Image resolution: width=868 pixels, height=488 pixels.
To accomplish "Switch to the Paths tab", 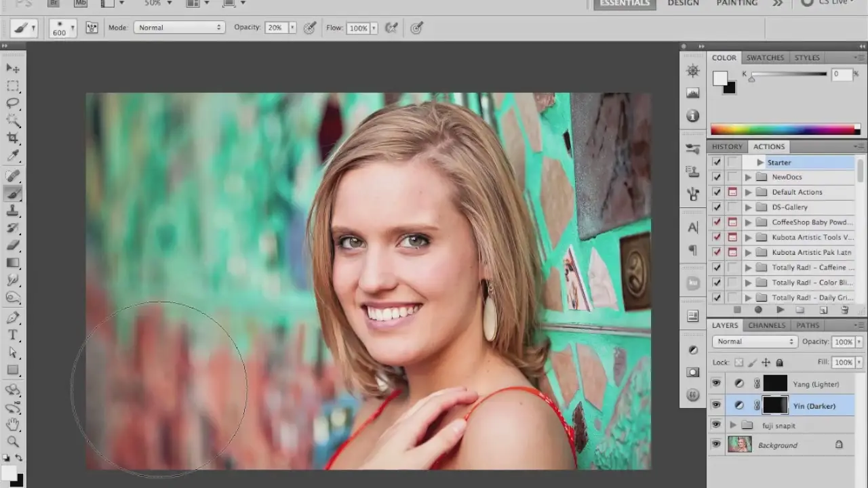I will [x=808, y=325].
